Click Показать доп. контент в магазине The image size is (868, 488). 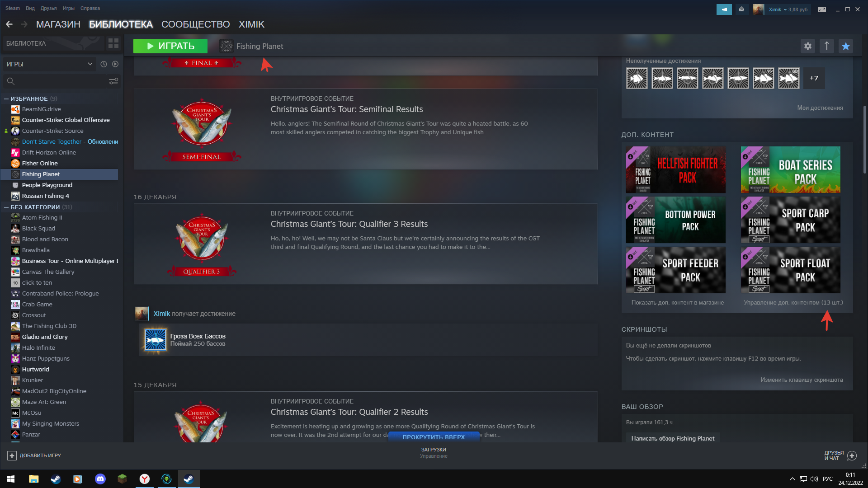678,303
